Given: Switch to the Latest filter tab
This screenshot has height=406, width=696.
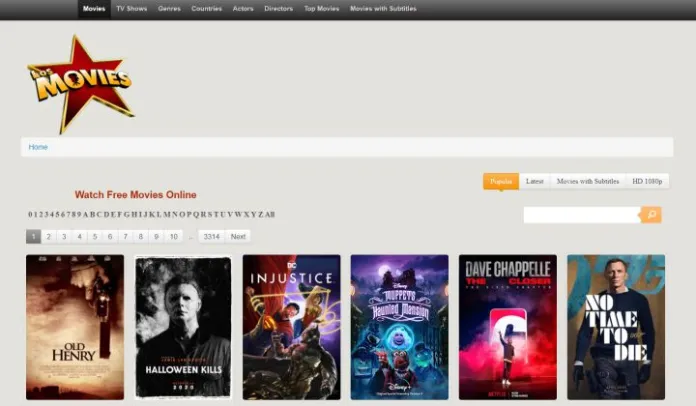Looking at the screenshot, I should click(535, 181).
